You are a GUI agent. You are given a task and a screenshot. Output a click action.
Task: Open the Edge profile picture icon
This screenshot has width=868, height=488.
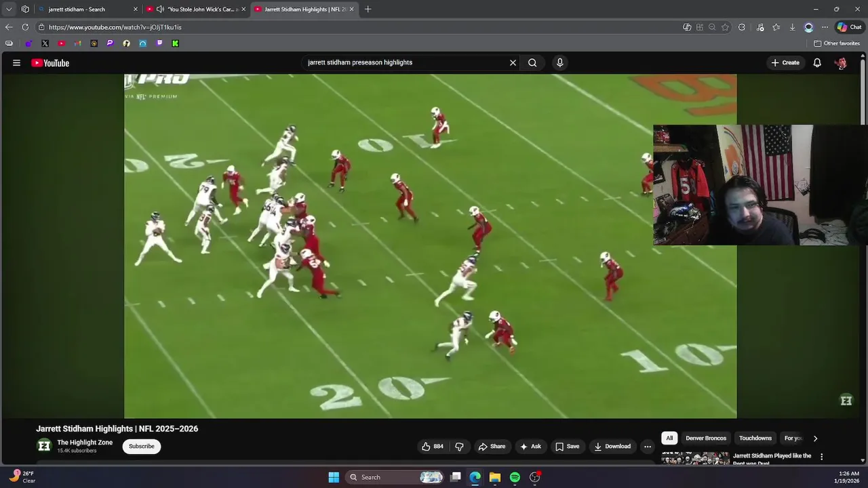click(808, 27)
